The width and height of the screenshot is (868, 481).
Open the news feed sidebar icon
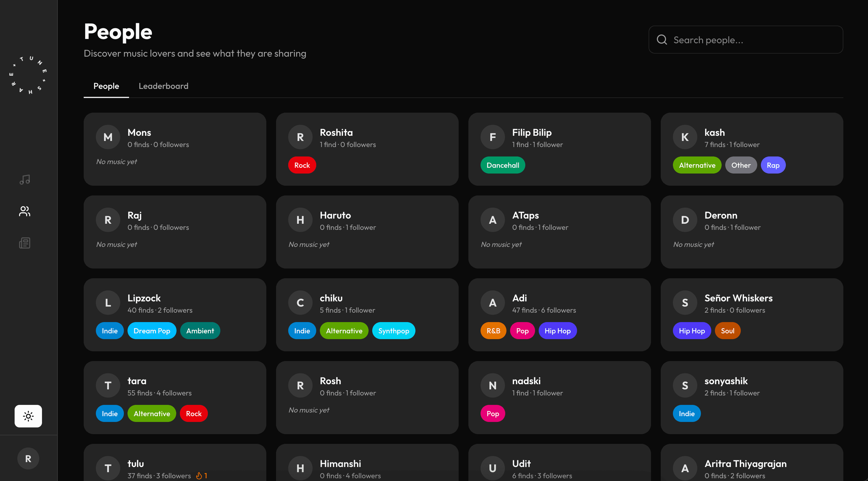point(25,243)
